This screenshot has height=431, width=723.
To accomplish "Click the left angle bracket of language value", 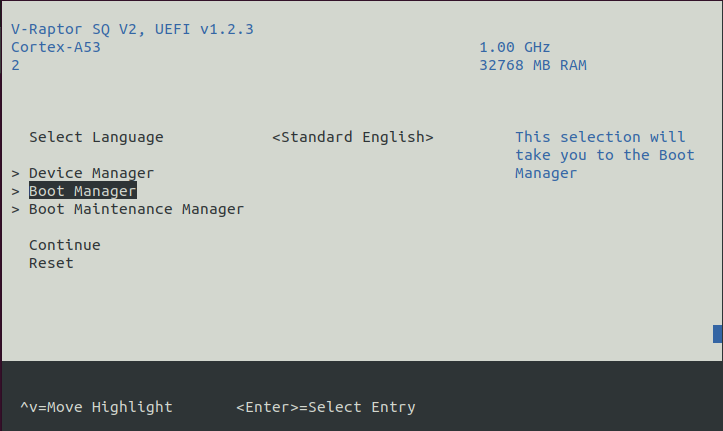I will pyautogui.click(x=276, y=137).
